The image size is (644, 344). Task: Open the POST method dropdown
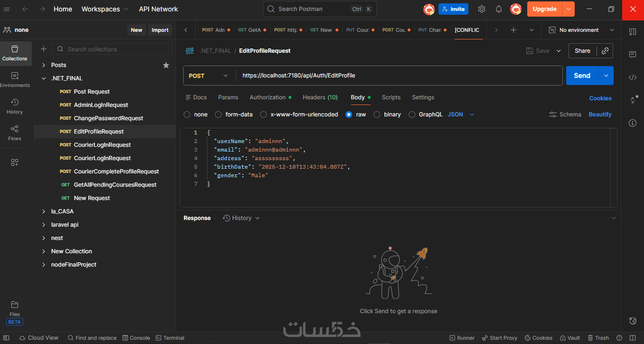tap(209, 76)
